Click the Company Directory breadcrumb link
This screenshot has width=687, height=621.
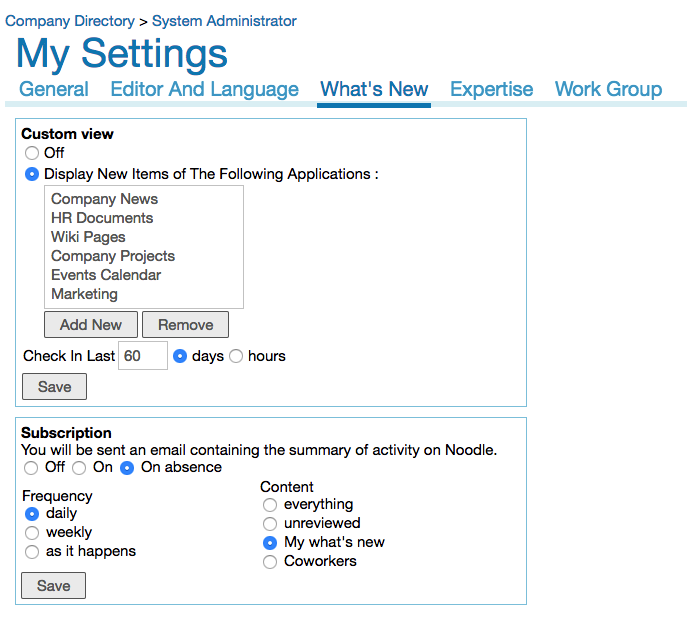pyautogui.click(x=70, y=20)
